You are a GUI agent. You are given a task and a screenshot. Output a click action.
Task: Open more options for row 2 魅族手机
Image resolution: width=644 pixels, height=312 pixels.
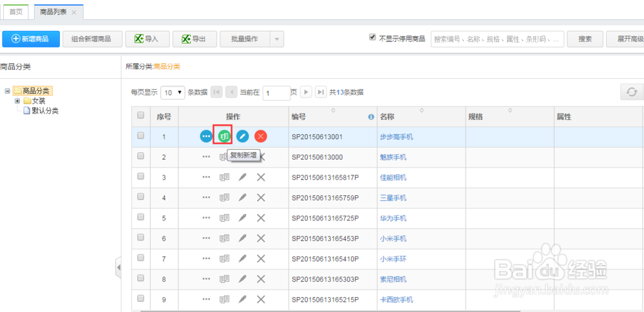(206, 157)
